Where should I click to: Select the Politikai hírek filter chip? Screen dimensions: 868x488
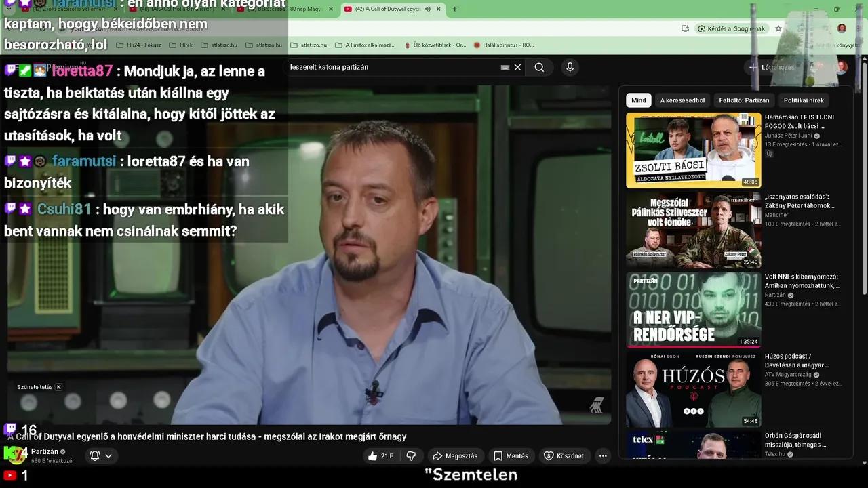(804, 100)
